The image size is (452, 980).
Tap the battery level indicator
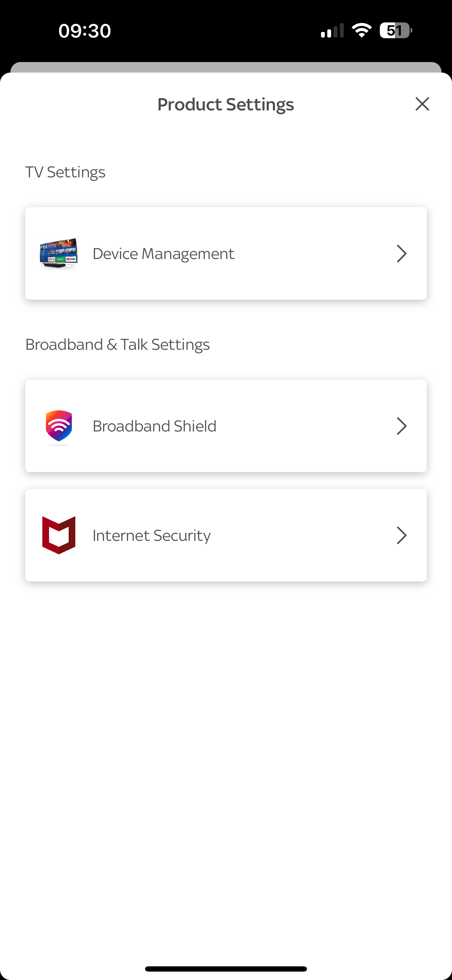coord(396,30)
